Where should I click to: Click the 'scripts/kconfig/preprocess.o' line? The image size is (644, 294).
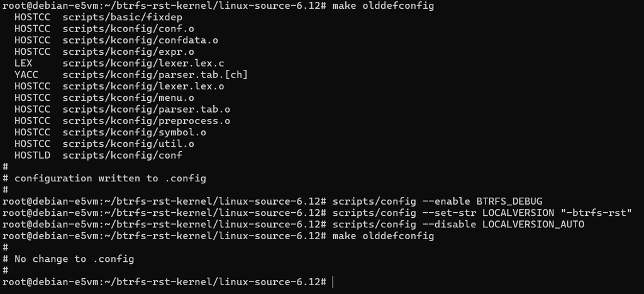click(x=122, y=121)
